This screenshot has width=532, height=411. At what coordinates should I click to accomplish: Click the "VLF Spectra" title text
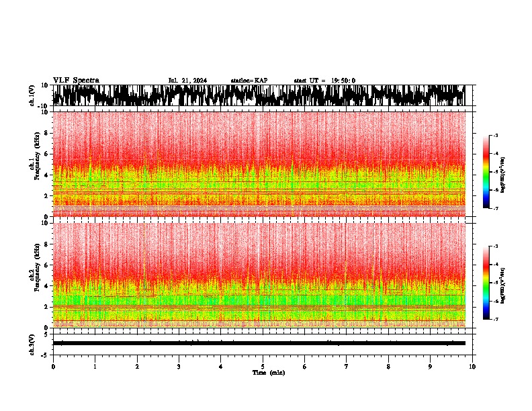pos(76,81)
